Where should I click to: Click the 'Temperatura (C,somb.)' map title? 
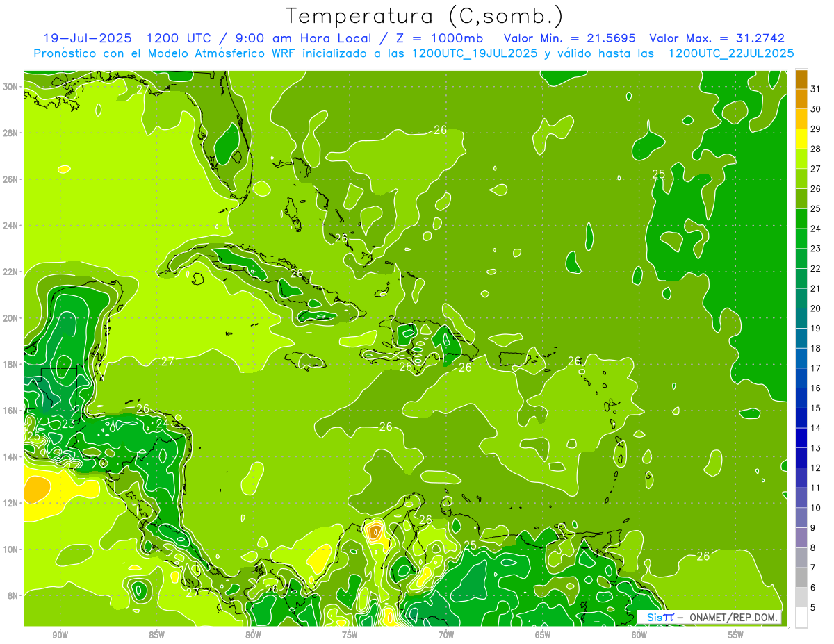(425, 16)
